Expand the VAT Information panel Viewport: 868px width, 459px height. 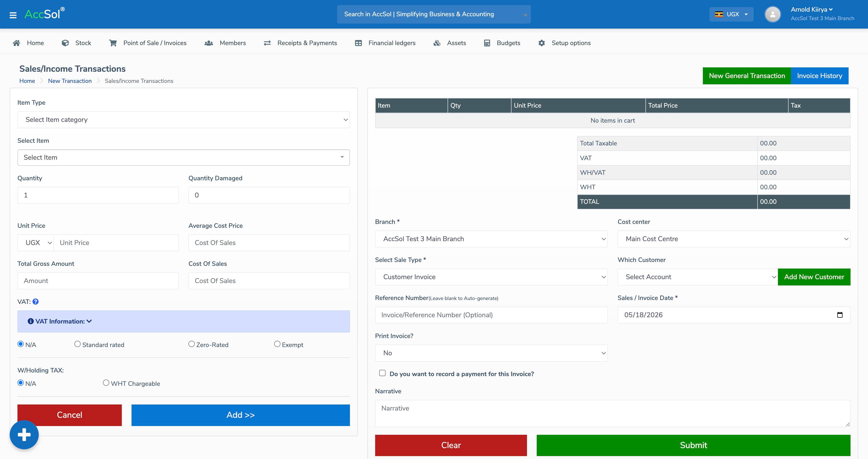point(184,321)
